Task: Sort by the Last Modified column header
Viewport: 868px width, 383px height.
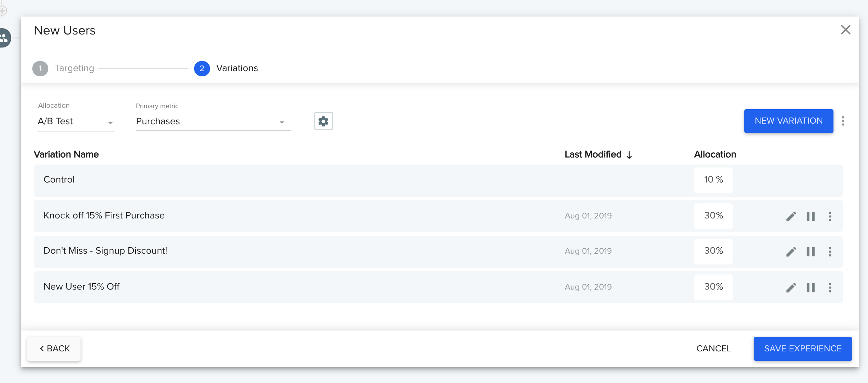Action: 593,154
